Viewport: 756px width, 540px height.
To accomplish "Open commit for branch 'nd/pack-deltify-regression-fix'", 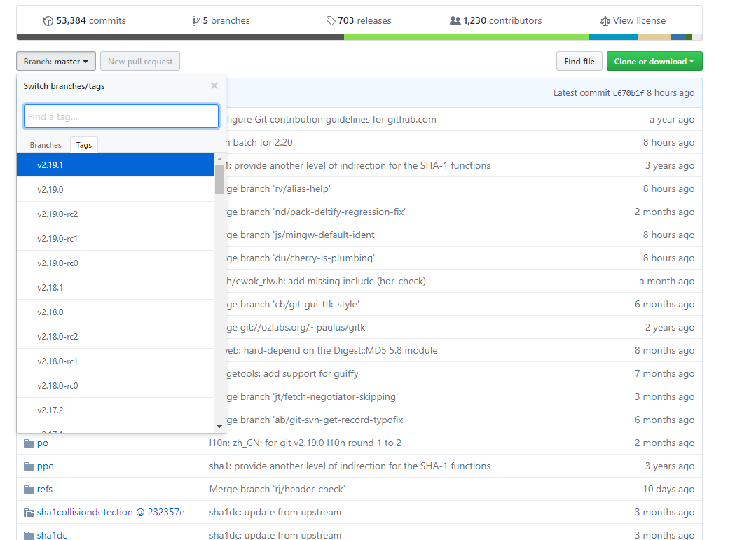I will click(316, 212).
